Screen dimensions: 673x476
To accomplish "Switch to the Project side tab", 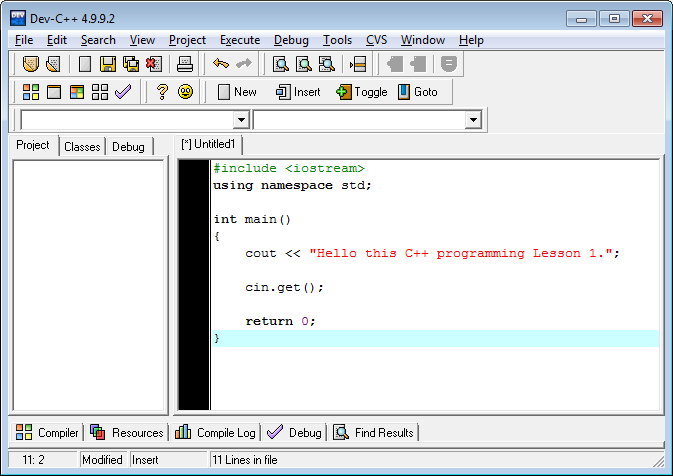I will pos(33,145).
